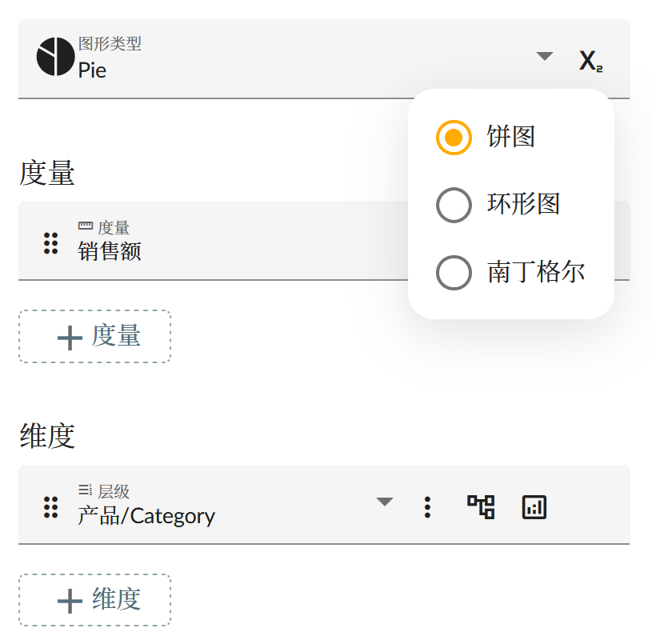Click the add 度量 button
The width and height of the screenshot is (652, 644).
pos(94,337)
